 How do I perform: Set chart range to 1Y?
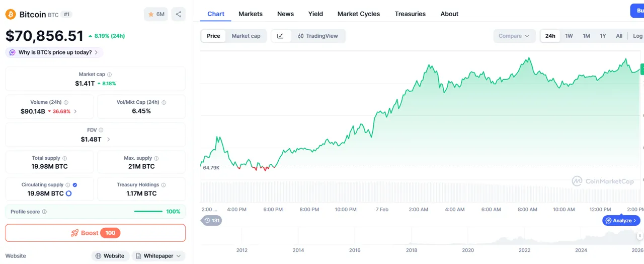pyautogui.click(x=603, y=36)
